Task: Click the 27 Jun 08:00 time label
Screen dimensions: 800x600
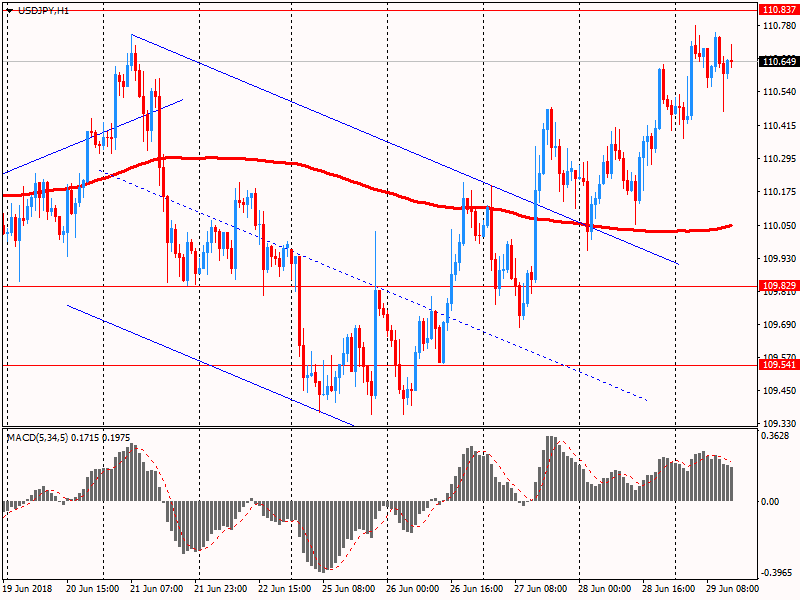Action: click(541, 588)
